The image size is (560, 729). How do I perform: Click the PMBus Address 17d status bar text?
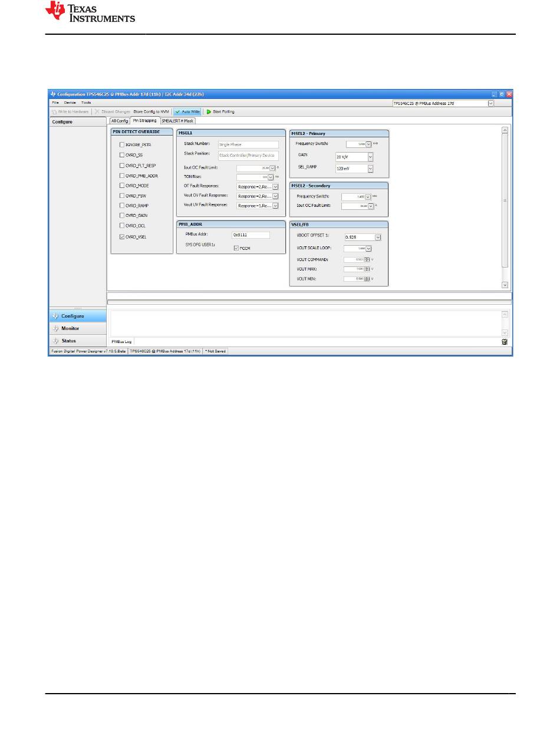click(165, 351)
